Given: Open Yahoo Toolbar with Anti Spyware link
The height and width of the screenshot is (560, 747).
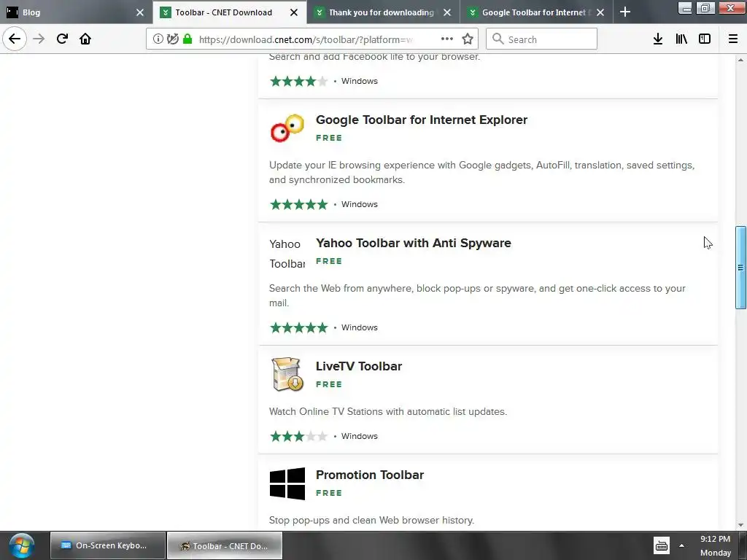Looking at the screenshot, I should 413,244.
